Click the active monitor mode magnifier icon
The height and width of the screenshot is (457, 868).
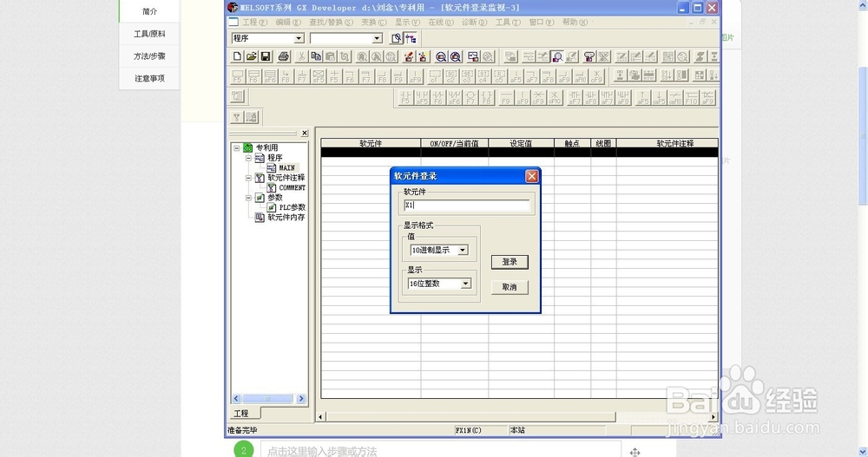pyautogui.click(x=557, y=55)
